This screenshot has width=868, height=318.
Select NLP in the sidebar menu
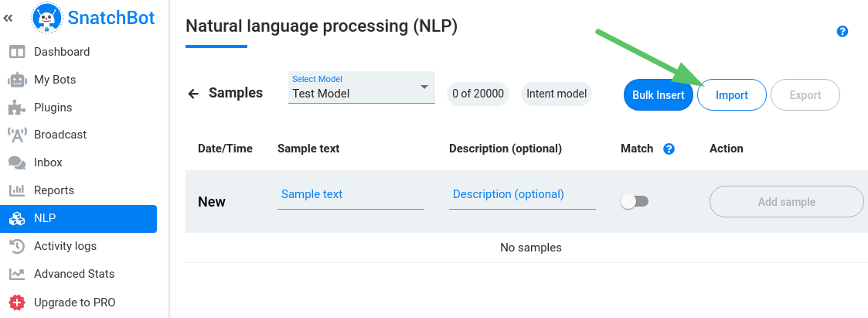[x=79, y=218]
